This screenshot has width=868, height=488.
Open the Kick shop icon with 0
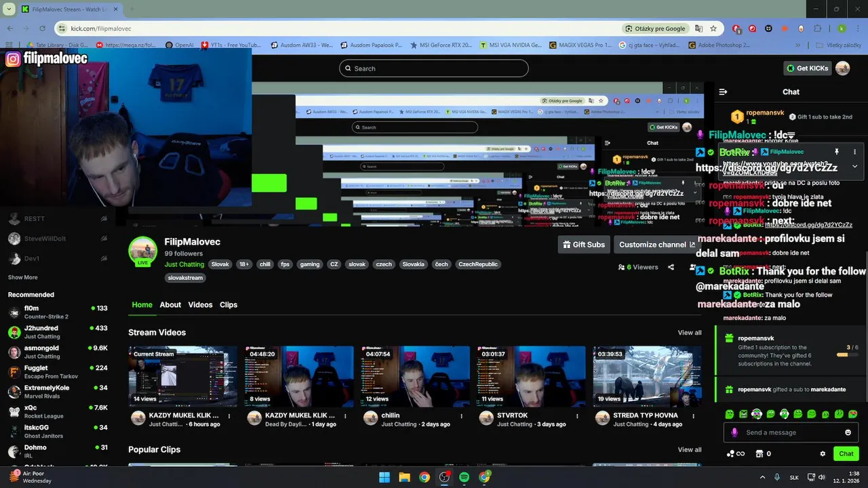coord(763,453)
